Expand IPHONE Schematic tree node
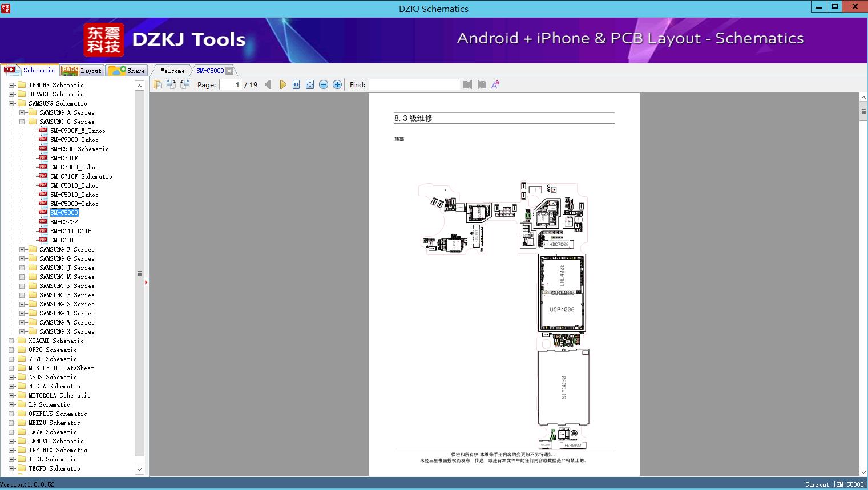The width and height of the screenshot is (868, 490). click(x=11, y=85)
